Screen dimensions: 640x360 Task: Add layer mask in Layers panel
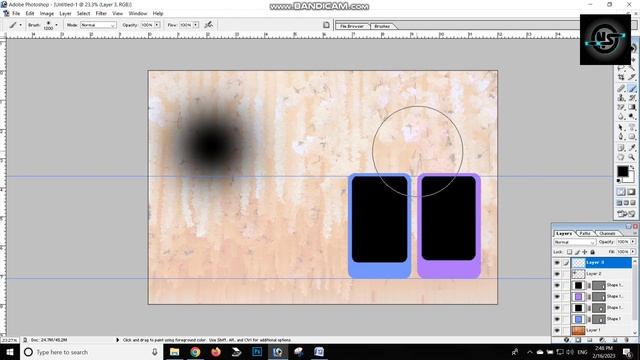coord(578,340)
